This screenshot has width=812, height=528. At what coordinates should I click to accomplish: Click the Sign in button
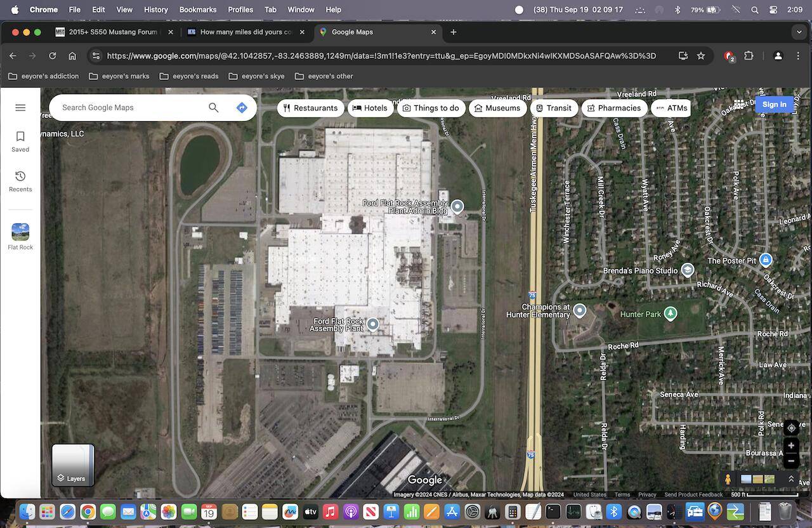774,105
